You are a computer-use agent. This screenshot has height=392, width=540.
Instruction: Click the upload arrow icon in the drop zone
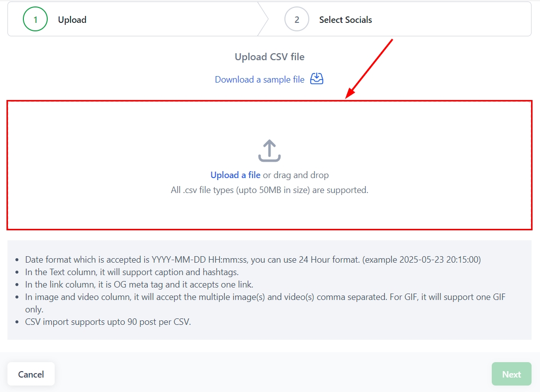[x=269, y=151]
